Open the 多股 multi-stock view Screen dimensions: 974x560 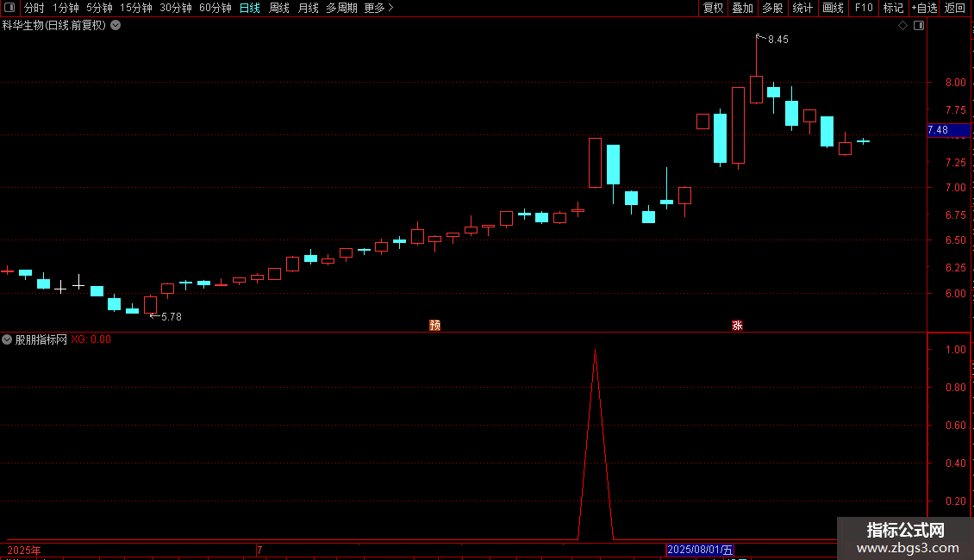(772, 8)
